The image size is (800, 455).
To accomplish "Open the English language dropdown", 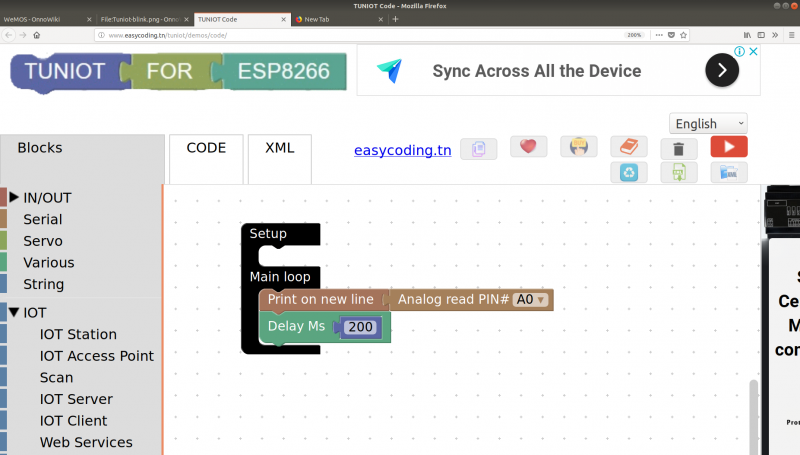I will (708, 123).
